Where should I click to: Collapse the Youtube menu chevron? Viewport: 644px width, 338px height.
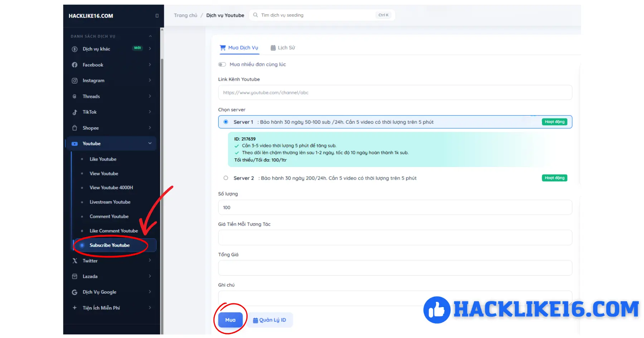150,143
